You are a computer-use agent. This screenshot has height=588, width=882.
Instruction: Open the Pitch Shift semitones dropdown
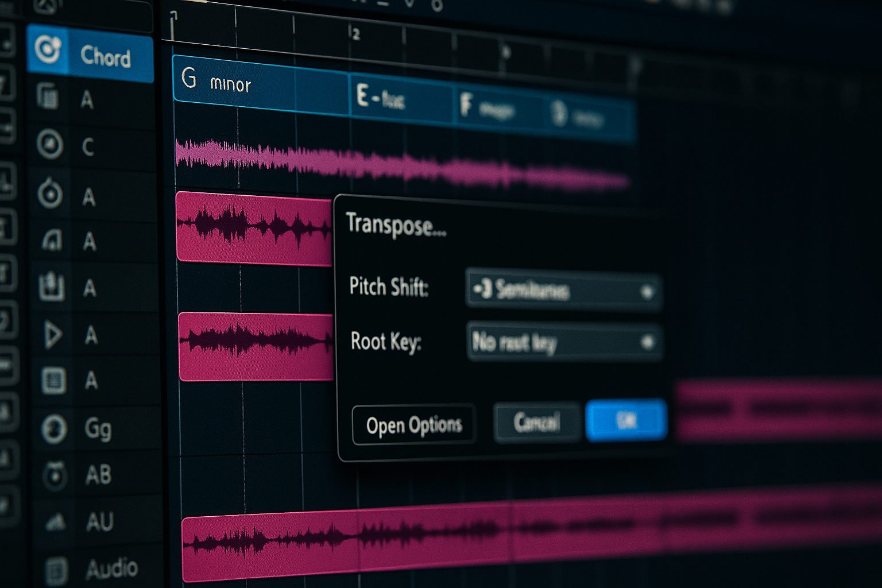click(563, 291)
